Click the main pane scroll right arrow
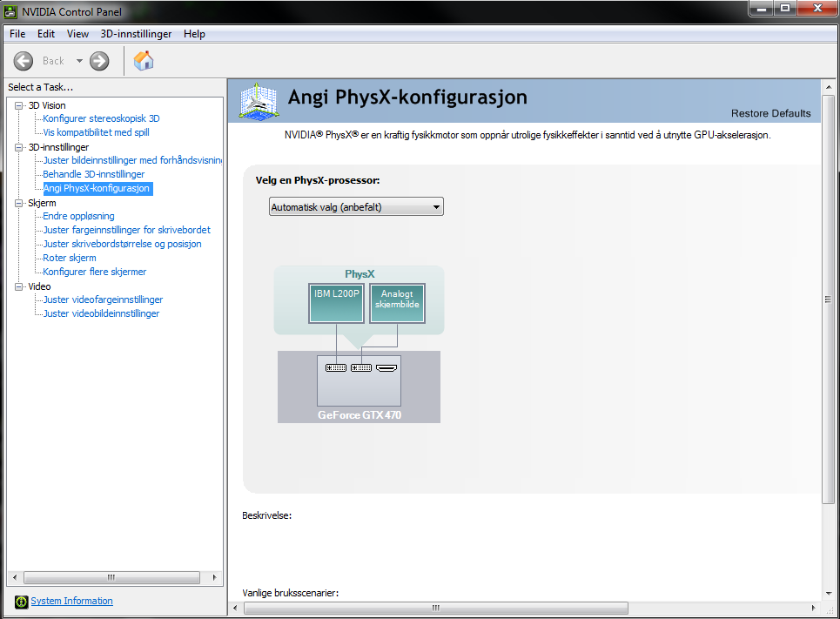840x619 pixels. pos(813,608)
